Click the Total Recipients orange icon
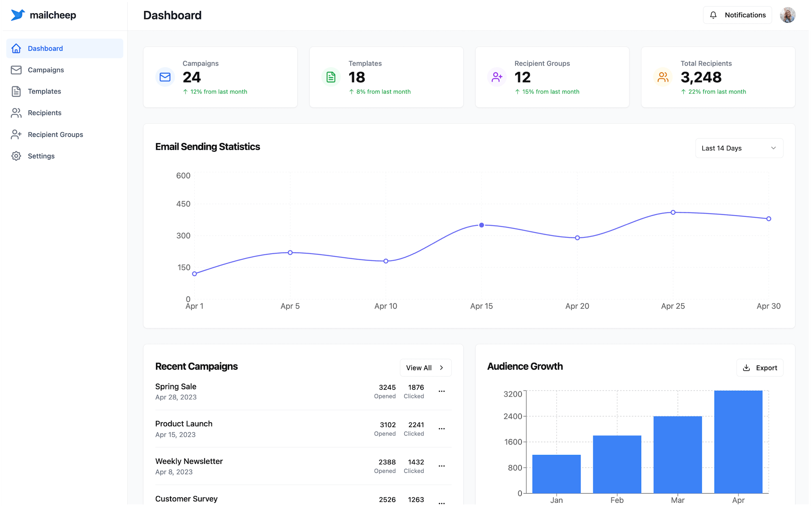 click(x=663, y=77)
